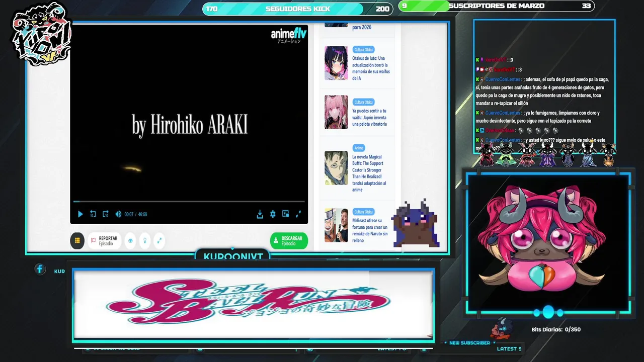The width and height of the screenshot is (644, 362).
Task: Click the video time display 00:07 / 46:56
Action: pos(136,214)
